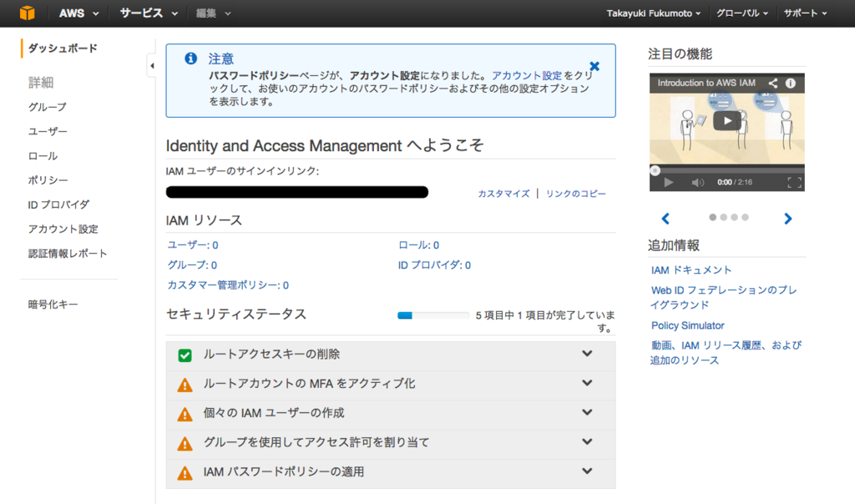Screen dimensions: 855x504
Task: Click the green check beside ルートアクセスキーの削除
Action: click(185, 355)
